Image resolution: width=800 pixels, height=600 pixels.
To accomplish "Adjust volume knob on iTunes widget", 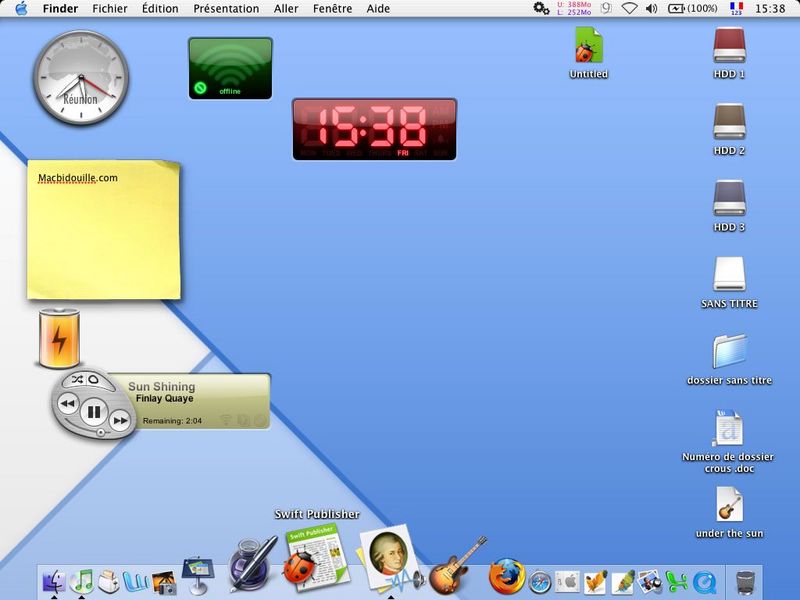I will [101, 432].
